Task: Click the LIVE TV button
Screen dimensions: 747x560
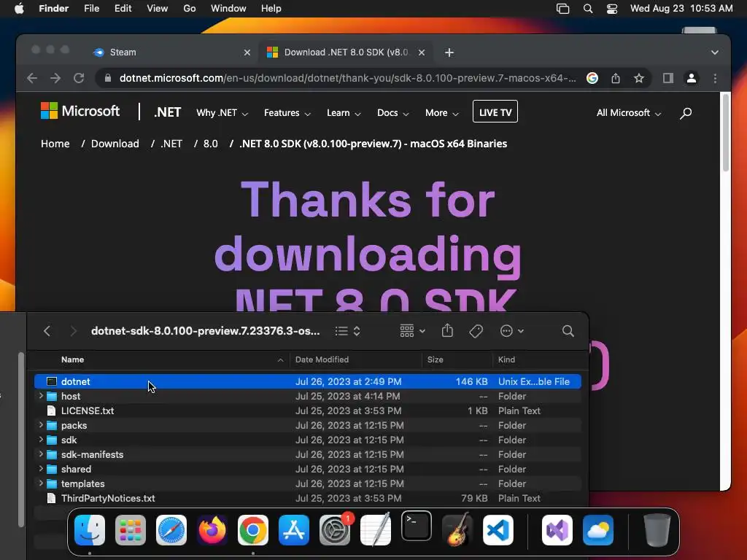Action: pos(495,112)
